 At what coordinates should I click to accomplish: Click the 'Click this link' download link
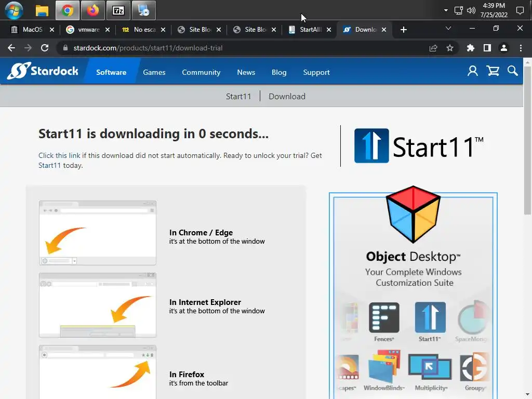click(x=59, y=155)
